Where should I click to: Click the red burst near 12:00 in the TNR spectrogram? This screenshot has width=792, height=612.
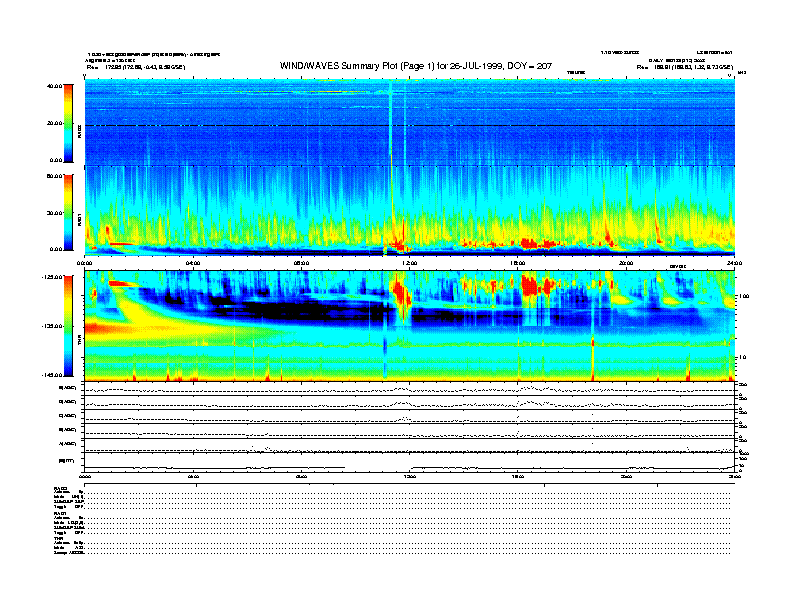[402, 298]
